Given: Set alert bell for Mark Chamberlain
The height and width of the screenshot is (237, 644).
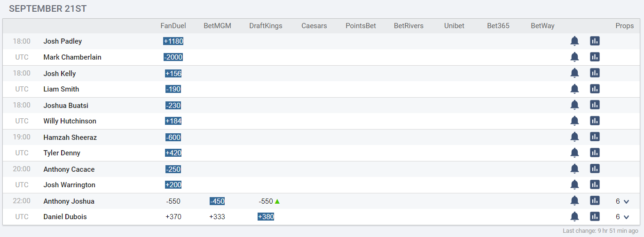Looking at the screenshot, I should (x=574, y=57).
